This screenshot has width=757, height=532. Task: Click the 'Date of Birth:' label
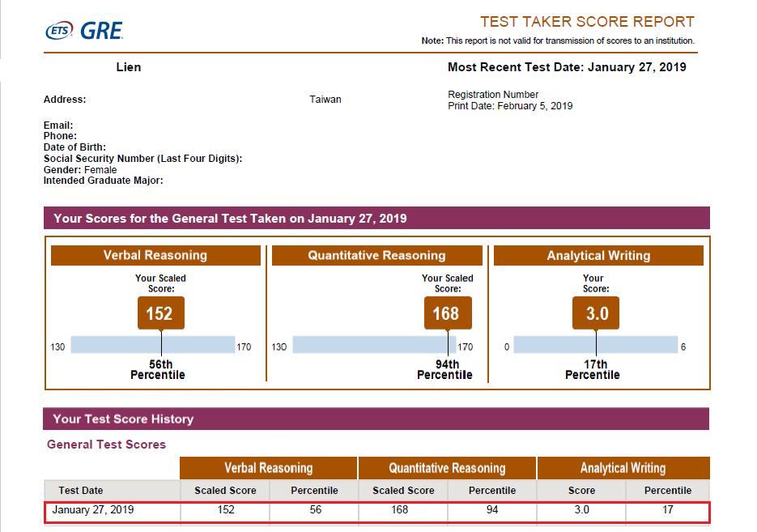[74, 147]
